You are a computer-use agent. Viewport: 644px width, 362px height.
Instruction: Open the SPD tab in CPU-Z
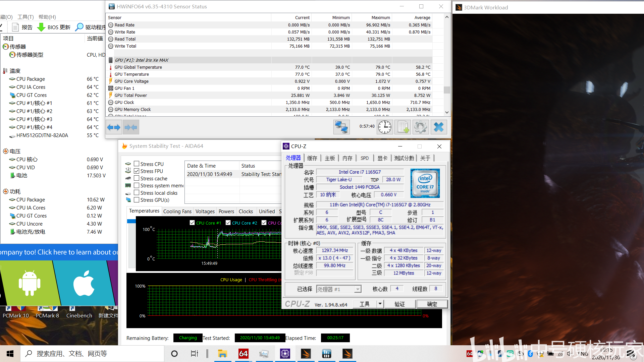click(x=365, y=158)
